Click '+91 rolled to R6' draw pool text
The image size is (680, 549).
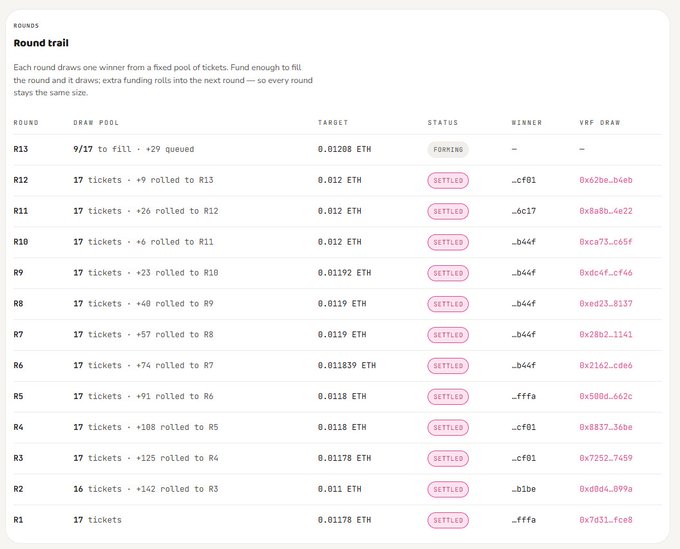pos(175,396)
